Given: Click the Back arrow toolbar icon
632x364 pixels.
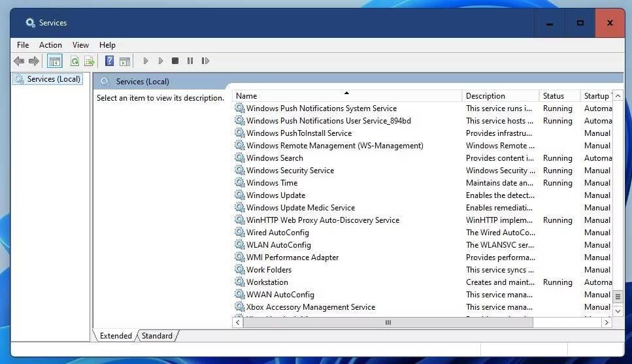Looking at the screenshot, I should 19,61.
